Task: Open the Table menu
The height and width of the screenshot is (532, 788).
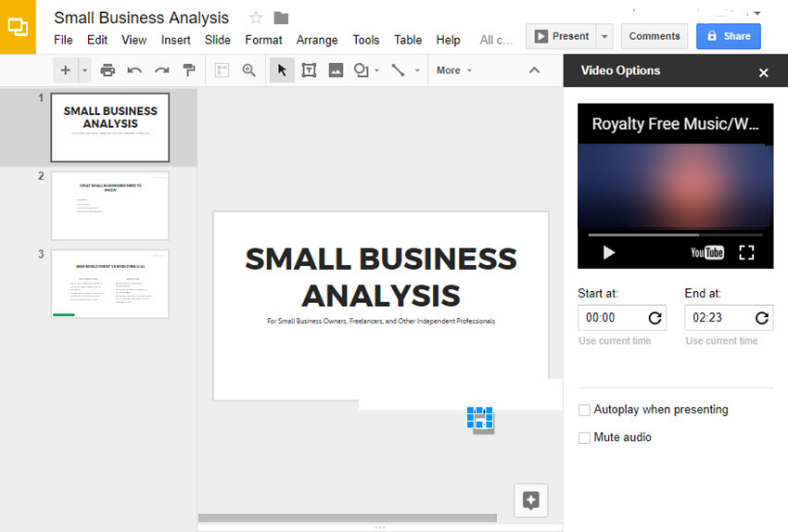Action: [x=408, y=40]
